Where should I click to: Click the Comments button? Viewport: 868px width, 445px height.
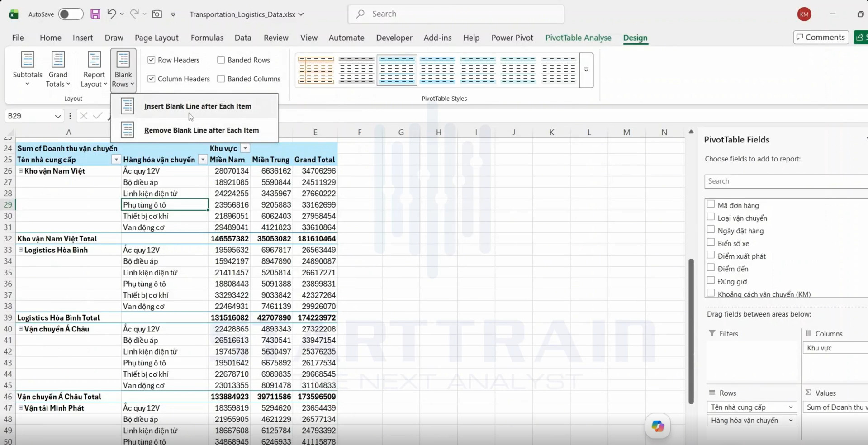(x=821, y=38)
